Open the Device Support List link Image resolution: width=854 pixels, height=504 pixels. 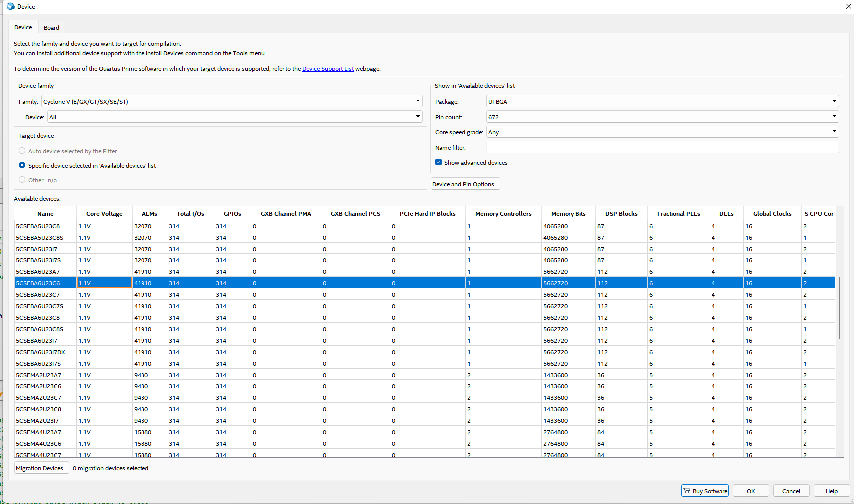point(328,69)
